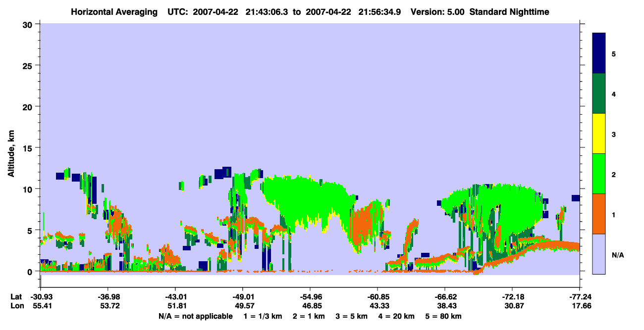This screenshot has height=330, width=644.
Task: Click the colorbar label N/A
Action: click(618, 255)
